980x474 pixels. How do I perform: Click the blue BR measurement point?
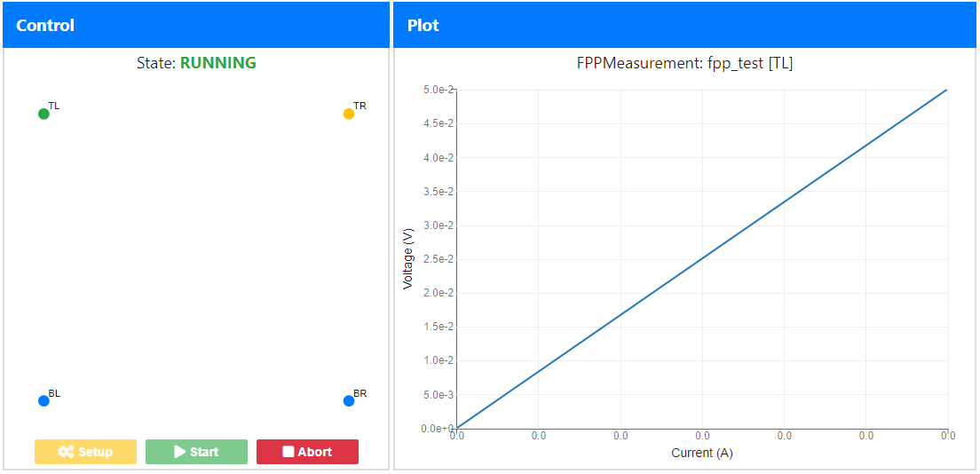(349, 401)
